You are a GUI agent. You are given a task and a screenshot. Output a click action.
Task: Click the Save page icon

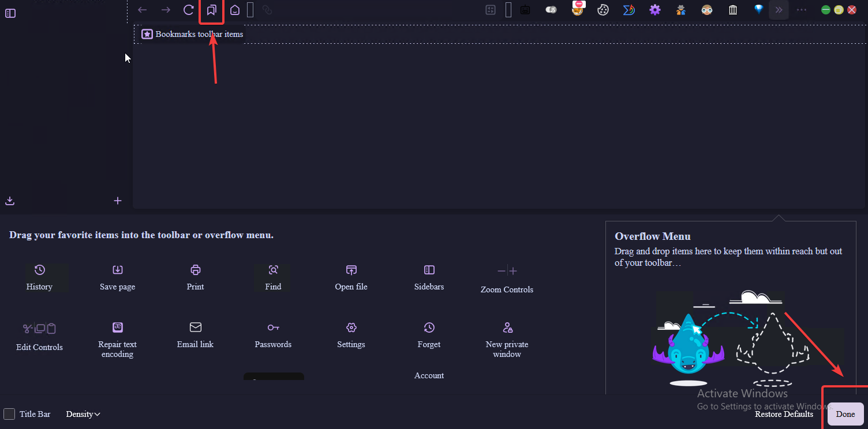117,270
